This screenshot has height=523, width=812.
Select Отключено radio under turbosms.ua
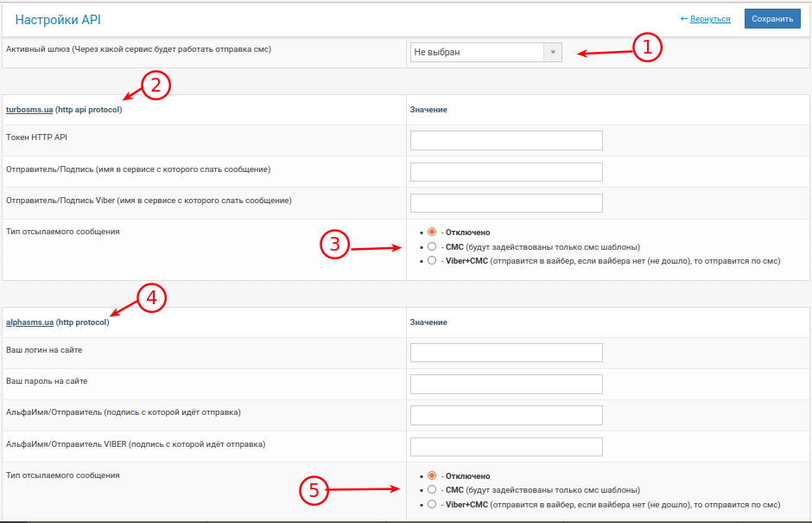[x=432, y=232]
